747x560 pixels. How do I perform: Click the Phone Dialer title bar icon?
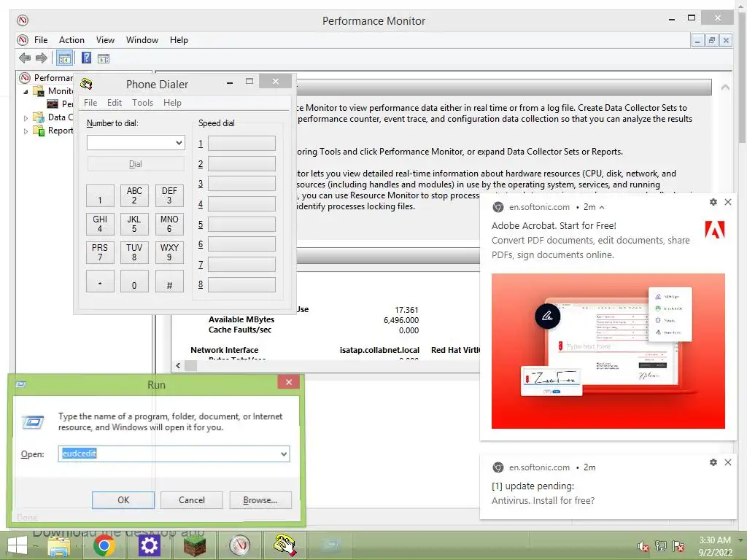[x=86, y=84]
